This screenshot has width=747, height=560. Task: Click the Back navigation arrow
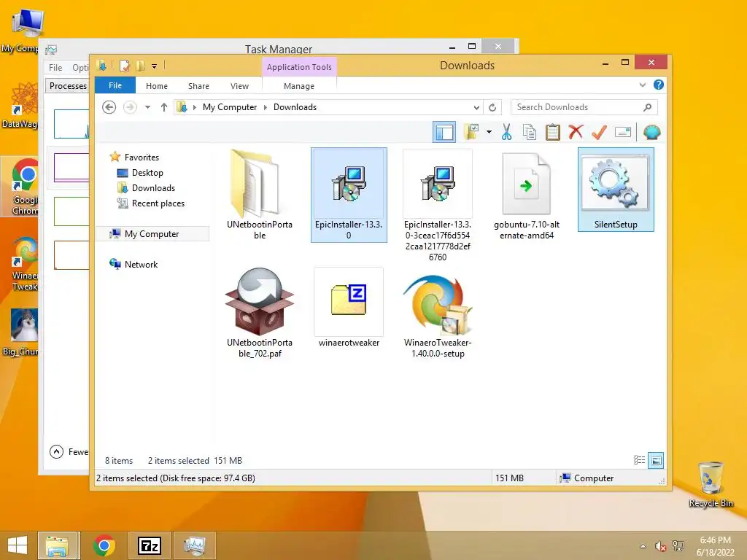[x=109, y=107]
